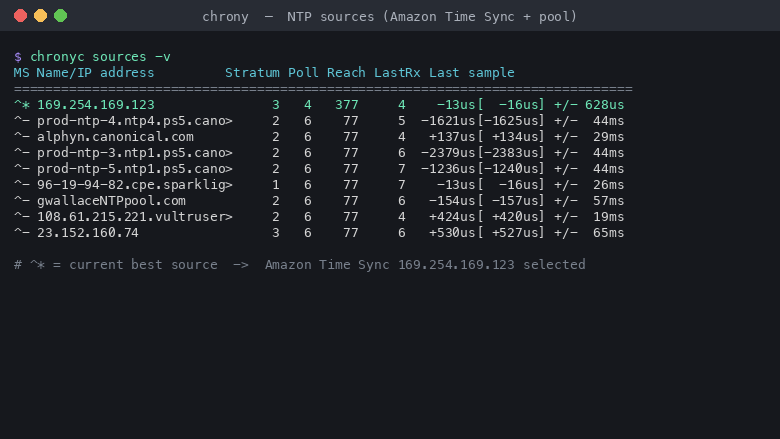This screenshot has width=780, height=439.
Task: Select the 'Poll' column header
Action: 303,73
